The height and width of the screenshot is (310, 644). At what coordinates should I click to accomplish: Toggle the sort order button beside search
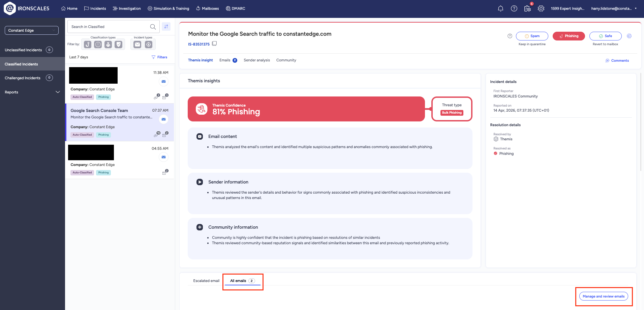tap(166, 27)
